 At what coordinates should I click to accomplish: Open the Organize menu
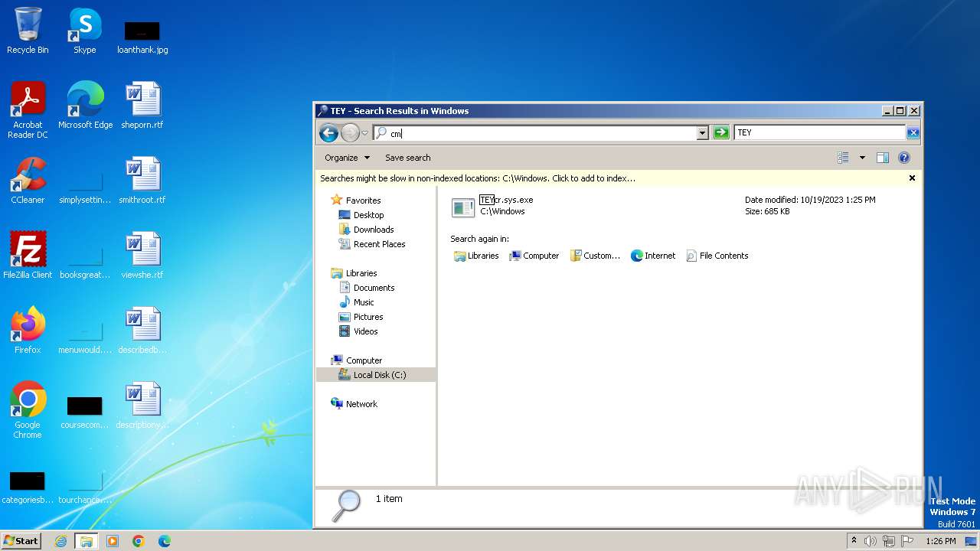[347, 158]
